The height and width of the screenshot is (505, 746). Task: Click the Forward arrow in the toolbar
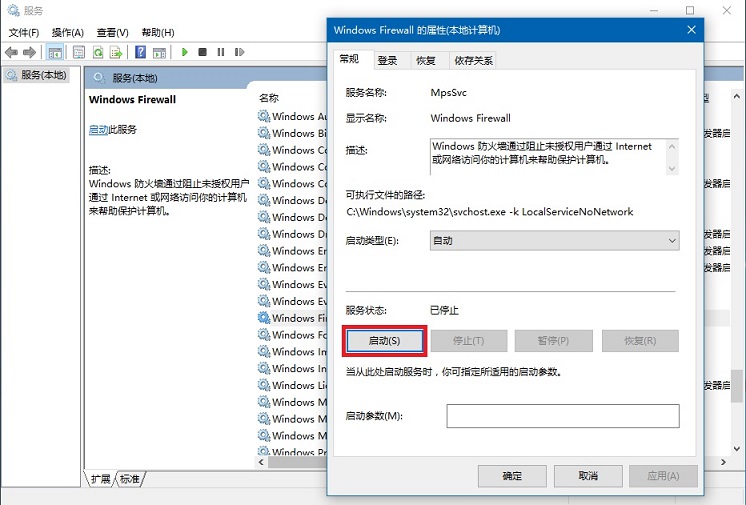pos(31,52)
